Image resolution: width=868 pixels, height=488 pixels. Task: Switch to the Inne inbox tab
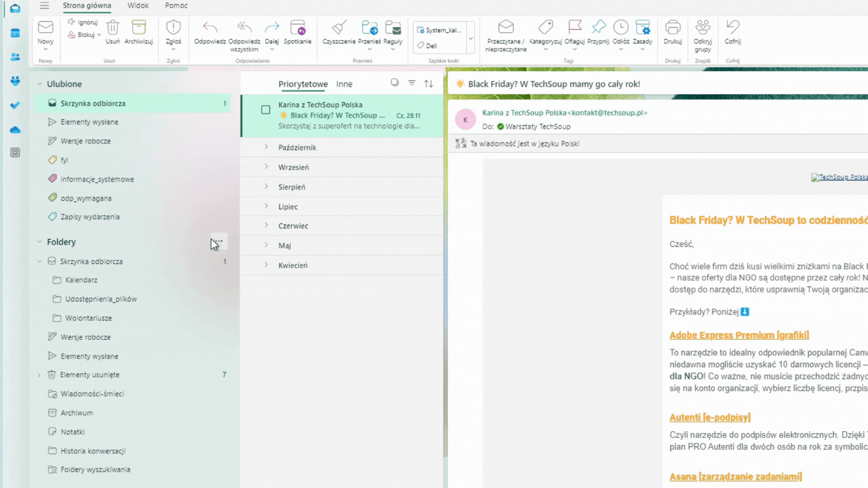coord(344,84)
